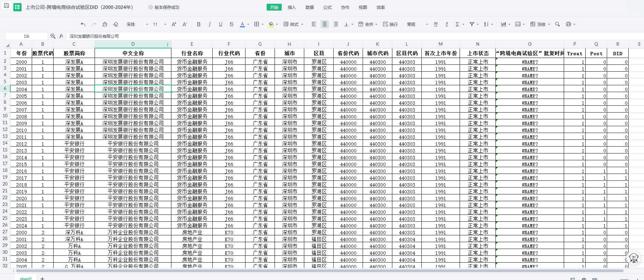644x280 pixels.
Task: Select column O header
Action: [530, 44]
